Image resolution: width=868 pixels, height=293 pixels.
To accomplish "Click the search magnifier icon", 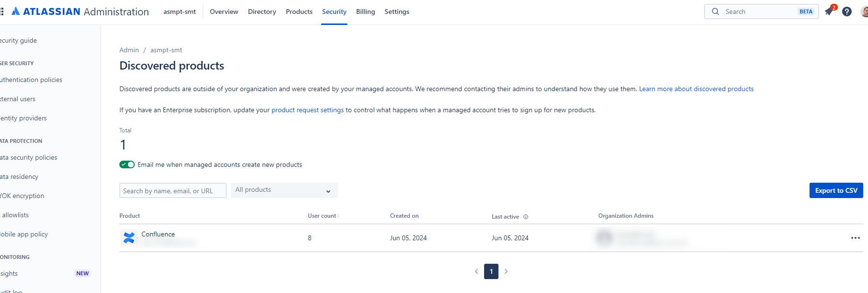I will (715, 12).
